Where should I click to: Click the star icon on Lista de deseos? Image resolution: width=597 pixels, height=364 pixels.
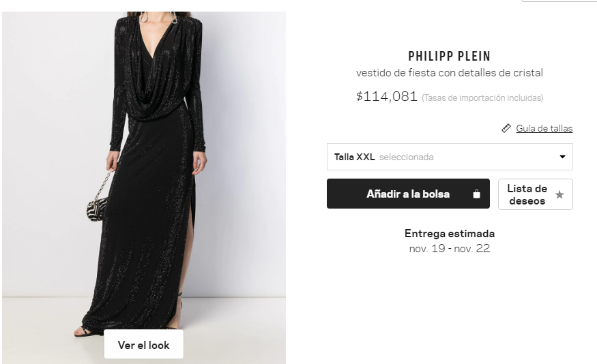pos(559,194)
